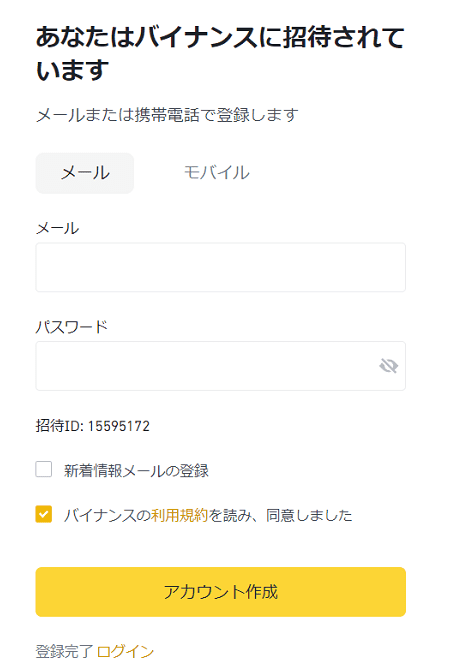The image size is (460, 670).
Task: Uncheck the yellow terms agreement checkbox
Action: point(44,514)
